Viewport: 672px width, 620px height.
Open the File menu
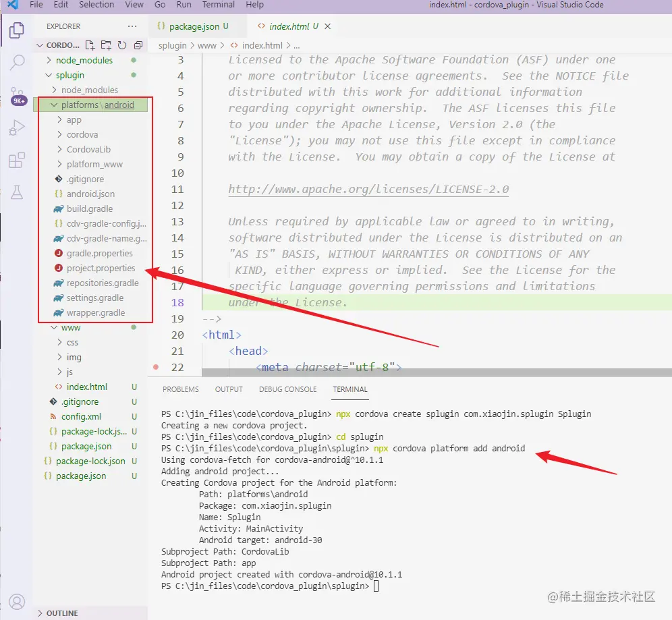point(36,5)
